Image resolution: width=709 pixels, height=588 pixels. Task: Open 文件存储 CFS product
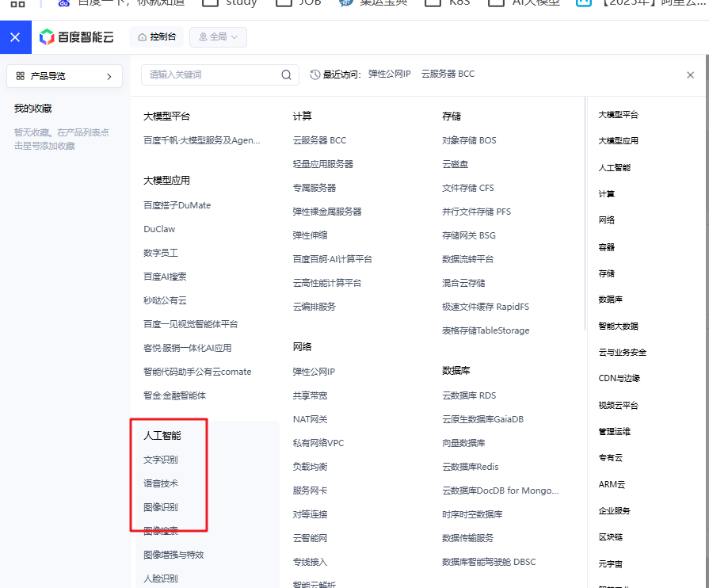tap(468, 188)
